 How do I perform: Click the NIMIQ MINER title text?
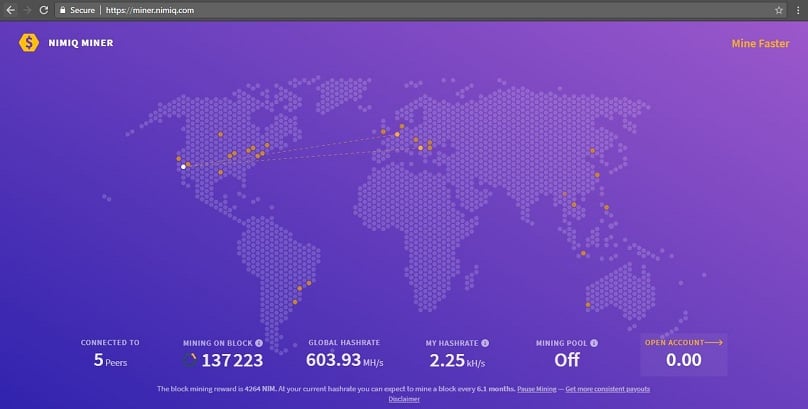tap(81, 43)
